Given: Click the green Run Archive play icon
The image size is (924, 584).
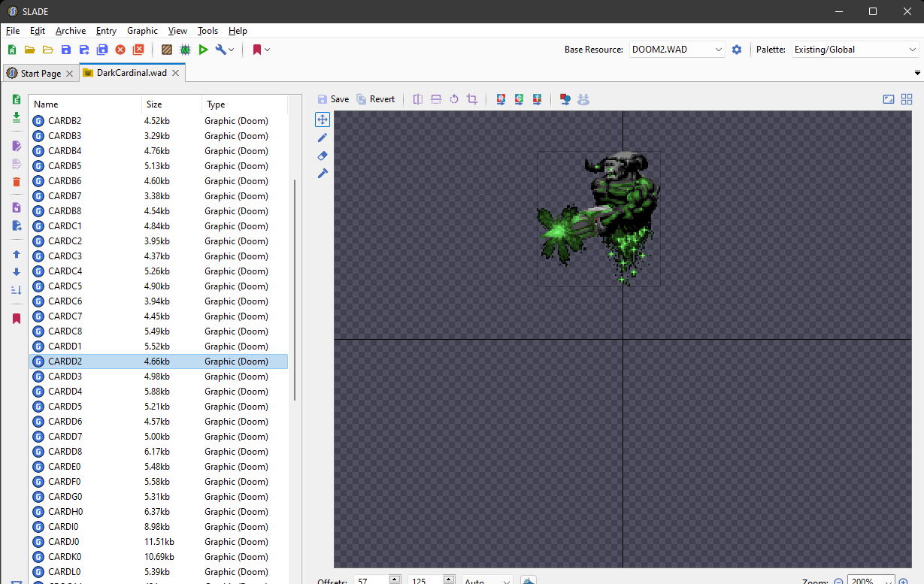Looking at the screenshot, I should [203, 50].
